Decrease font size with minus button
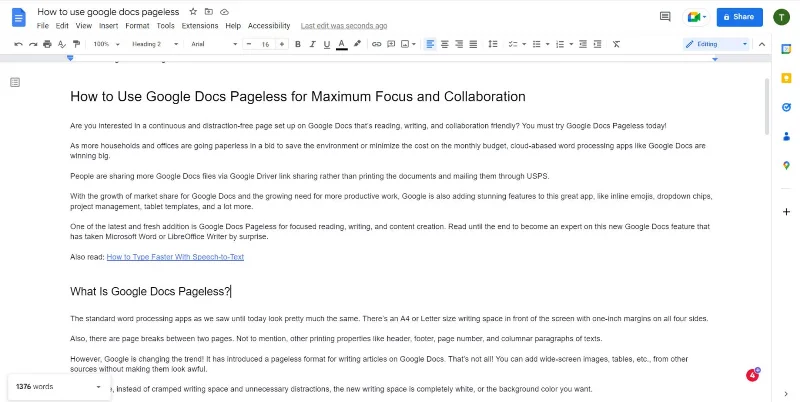 pyautogui.click(x=249, y=44)
